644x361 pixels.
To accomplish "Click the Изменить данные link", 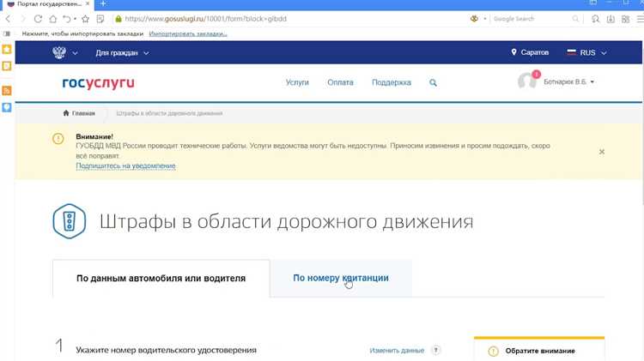I will pos(397,351).
